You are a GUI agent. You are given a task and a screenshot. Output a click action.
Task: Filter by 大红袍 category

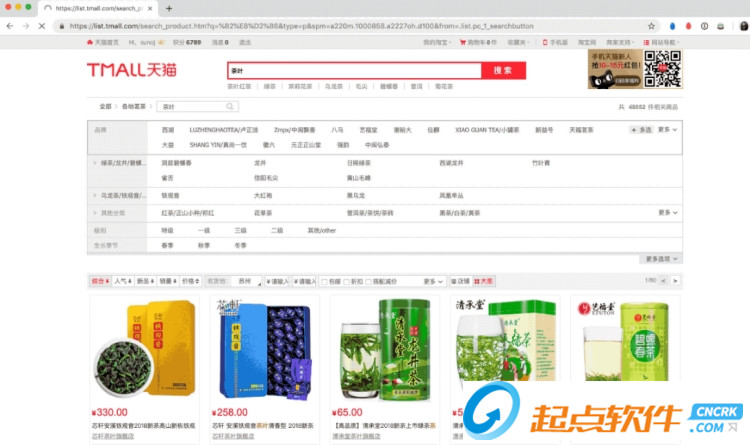pos(263,195)
